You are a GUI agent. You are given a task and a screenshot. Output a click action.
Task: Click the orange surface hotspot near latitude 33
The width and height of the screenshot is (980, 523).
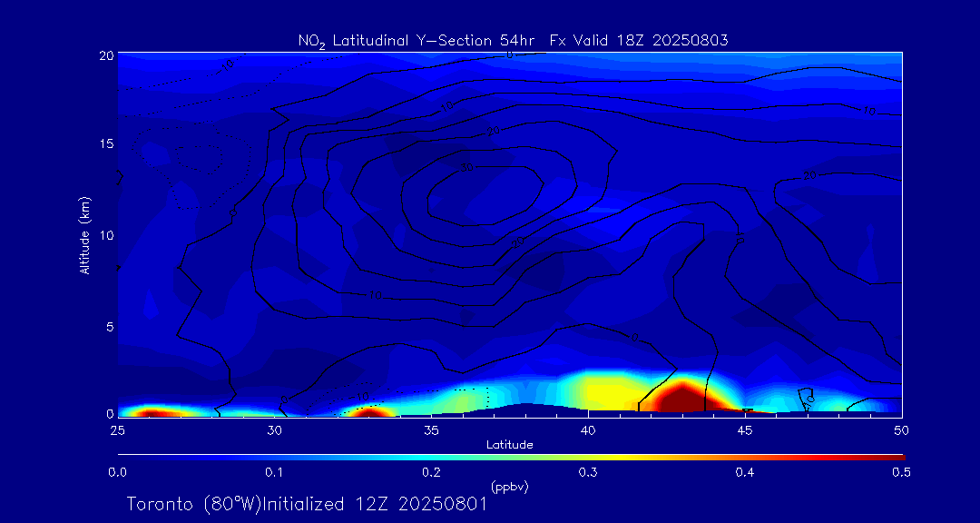point(369,411)
